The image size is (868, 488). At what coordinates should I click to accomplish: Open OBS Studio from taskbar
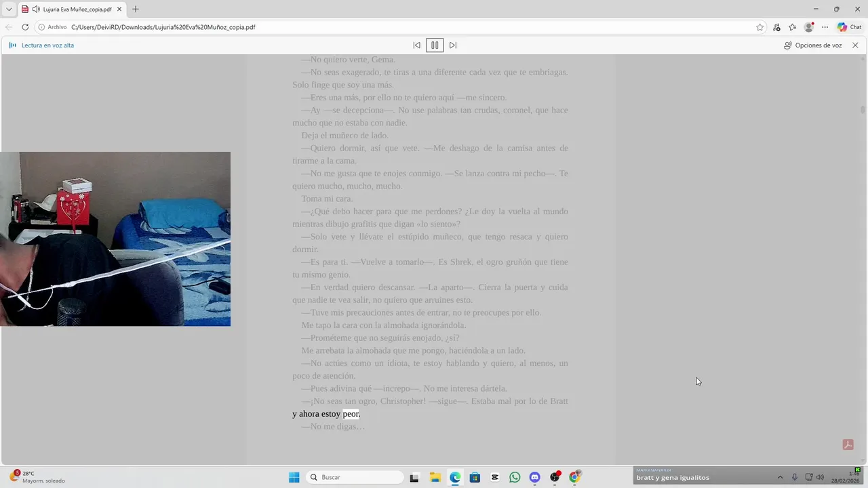point(555,477)
